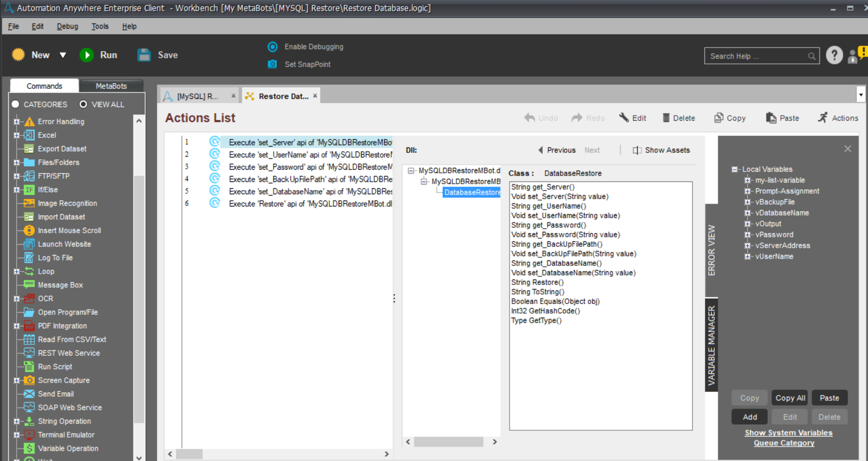Click the Copy All button
The height and width of the screenshot is (461, 868).
(790, 398)
